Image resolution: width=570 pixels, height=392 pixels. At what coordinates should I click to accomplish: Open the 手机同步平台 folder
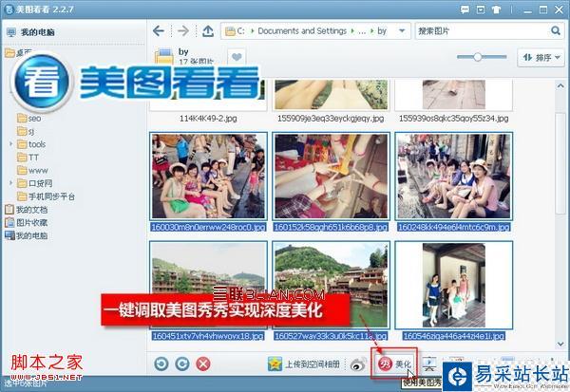click(x=47, y=196)
